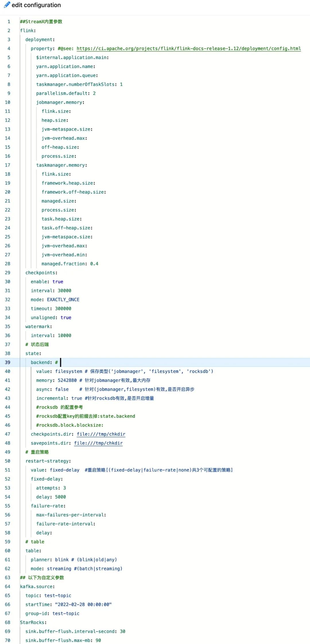Click the edit configuration title text
310x644 pixels.
(x=36, y=5)
